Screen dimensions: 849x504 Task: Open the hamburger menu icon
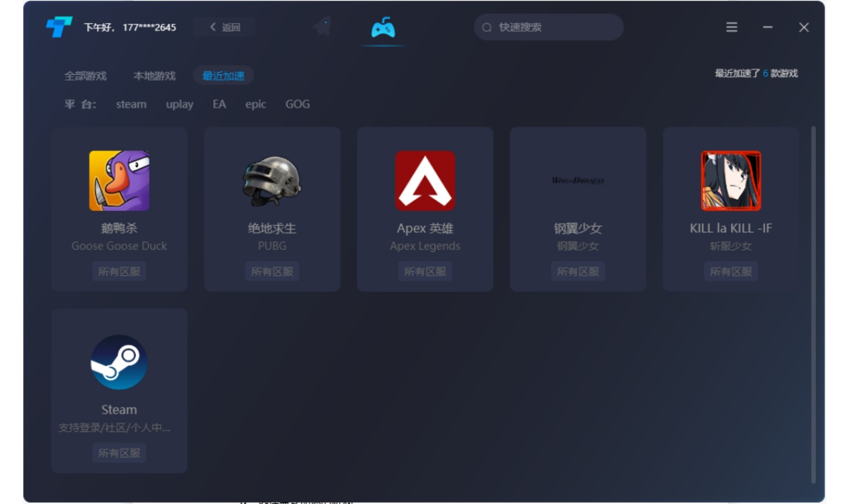click(732, 27)
